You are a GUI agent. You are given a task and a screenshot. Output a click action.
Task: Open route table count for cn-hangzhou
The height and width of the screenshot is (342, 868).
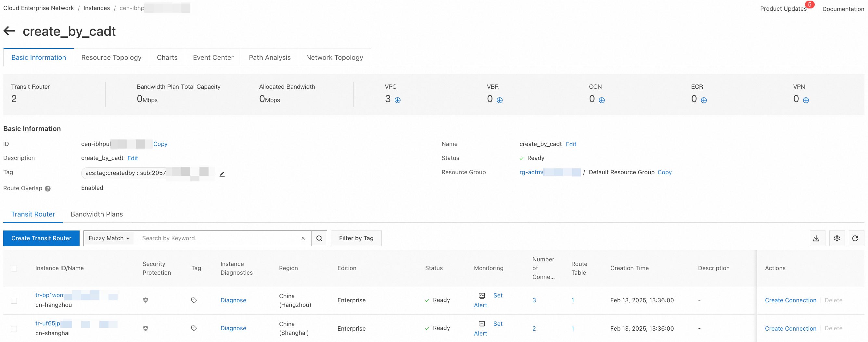(x=572, y=300)
